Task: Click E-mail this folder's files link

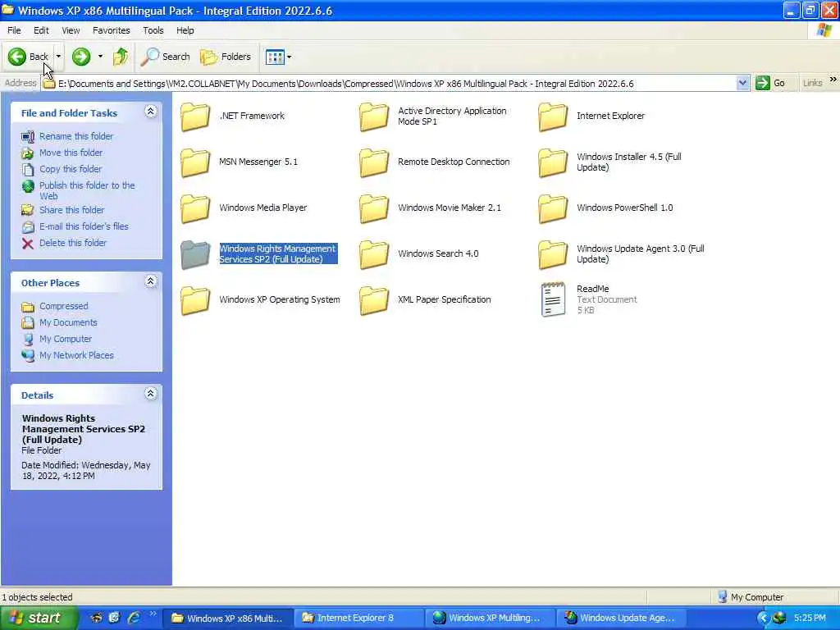Action: pos(84,226)
